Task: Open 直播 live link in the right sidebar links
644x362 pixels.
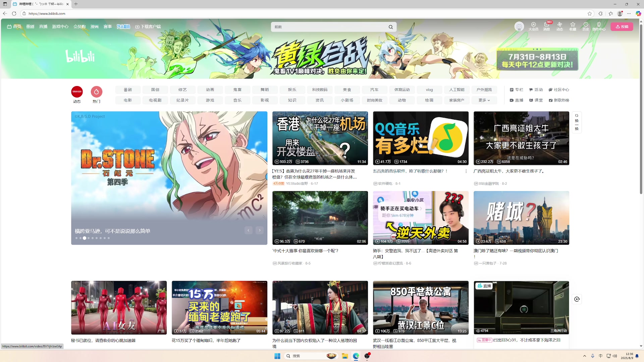Action: pos(517,100)
